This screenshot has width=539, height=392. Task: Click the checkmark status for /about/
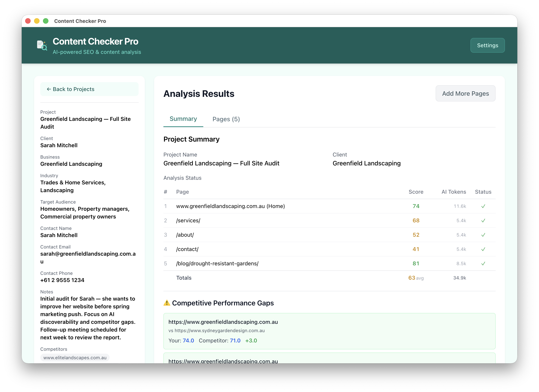[x=483, y=235]
